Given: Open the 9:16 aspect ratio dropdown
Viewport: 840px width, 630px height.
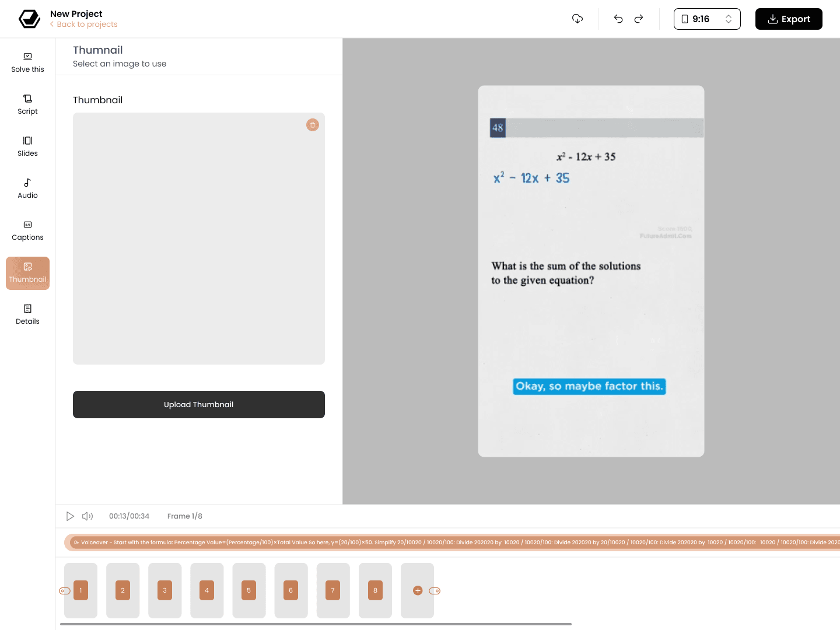Looking at the screenshot, I should coord(707,19).
